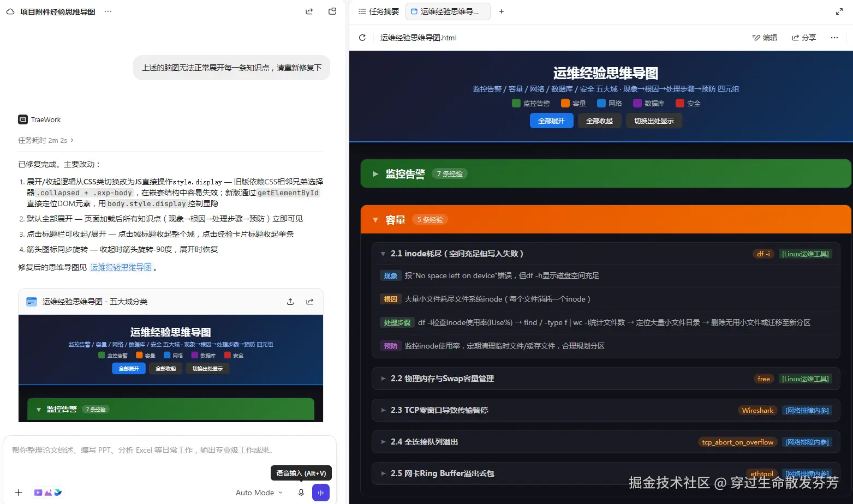The image size is (853, 504).
Task: Click the 根因 label in 2.1 card
Action: point(391,299)
